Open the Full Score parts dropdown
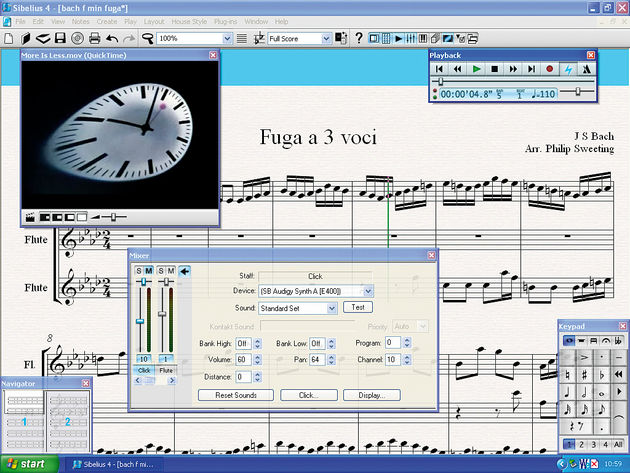The image size is (630, 473). tap(326, 39)
